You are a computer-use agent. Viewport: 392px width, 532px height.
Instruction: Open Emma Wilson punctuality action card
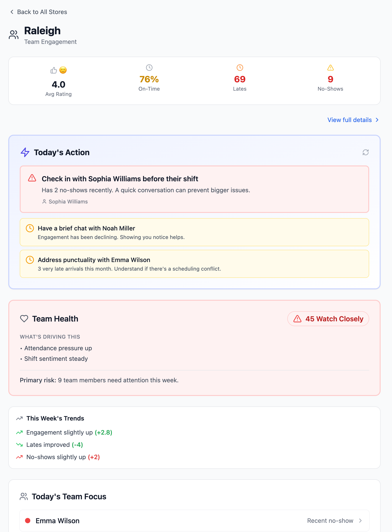tap(194, 264)
